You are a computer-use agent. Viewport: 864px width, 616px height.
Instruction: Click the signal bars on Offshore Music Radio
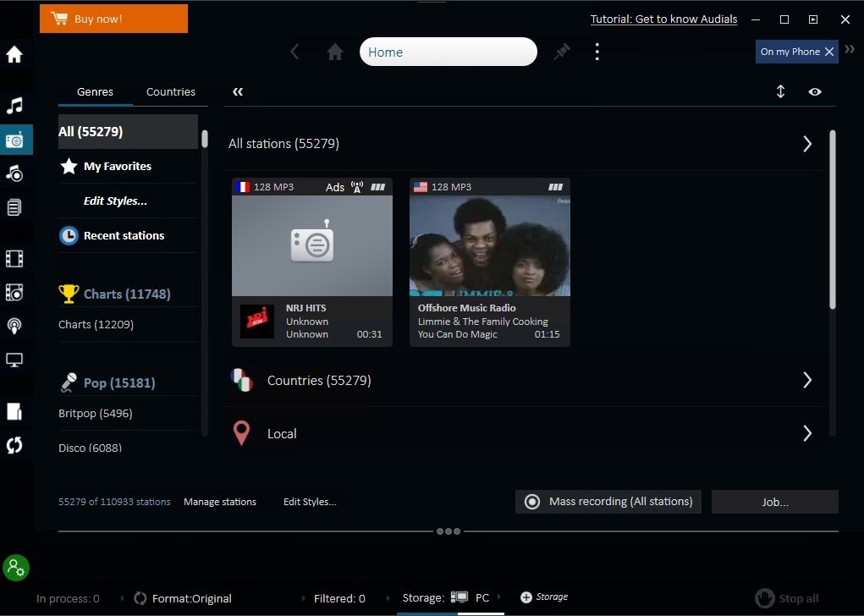pyautogui.click(x=555, y=187)
